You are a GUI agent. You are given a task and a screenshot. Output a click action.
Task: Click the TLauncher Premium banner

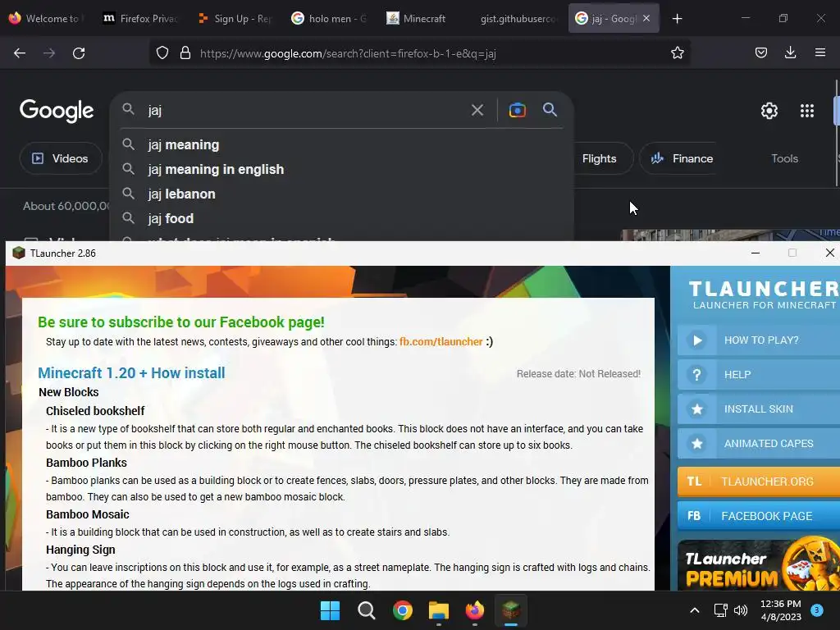click(759, 565)
